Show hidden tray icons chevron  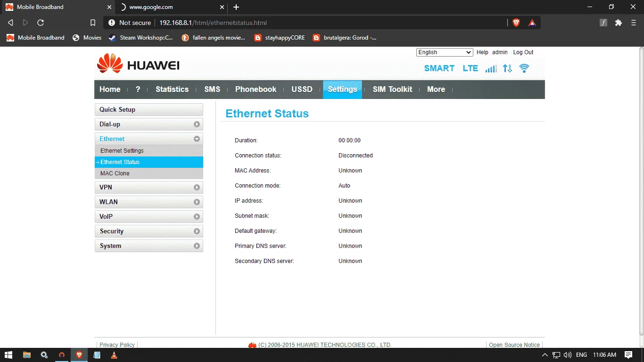tap(545, 355)
